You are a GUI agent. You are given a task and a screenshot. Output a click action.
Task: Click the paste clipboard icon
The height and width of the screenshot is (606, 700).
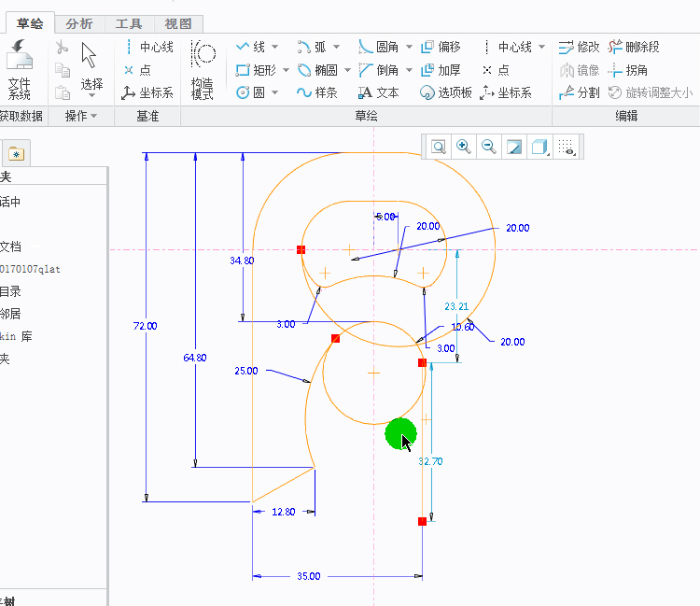tap(62, 92)
